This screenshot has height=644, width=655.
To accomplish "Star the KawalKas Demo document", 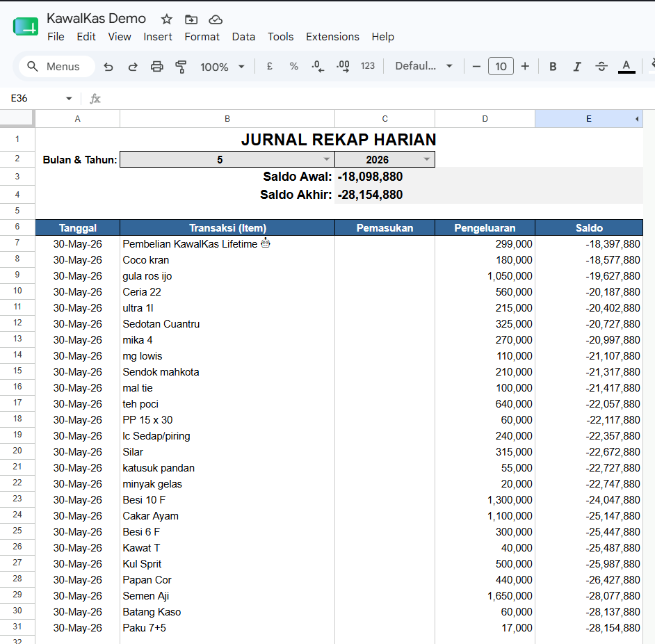I will tap(167, 19).
